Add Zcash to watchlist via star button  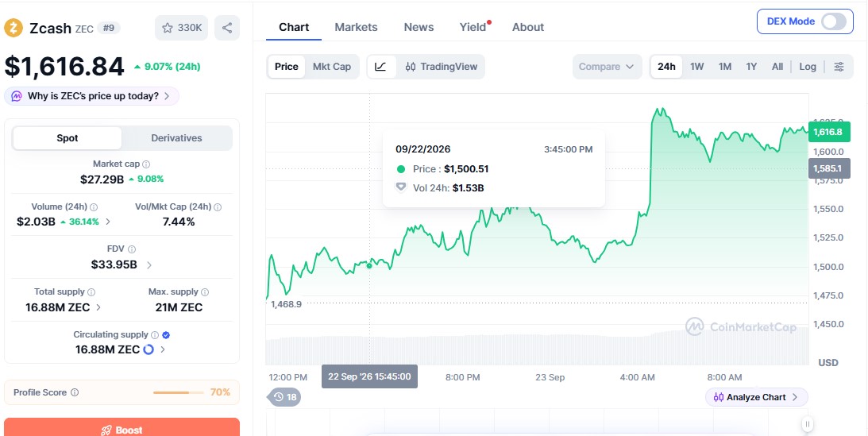click(x=182, y=28)
